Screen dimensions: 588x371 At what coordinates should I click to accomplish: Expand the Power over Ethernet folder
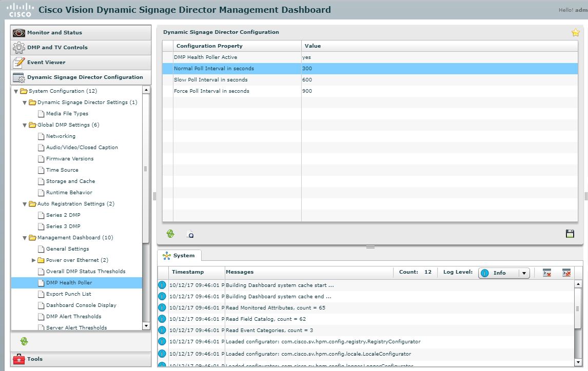pos(33,260)
